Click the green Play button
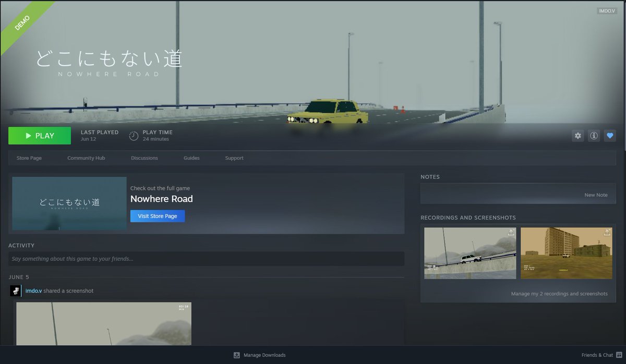The height and width of the screenshot is (364, 626). coord(40,136)
